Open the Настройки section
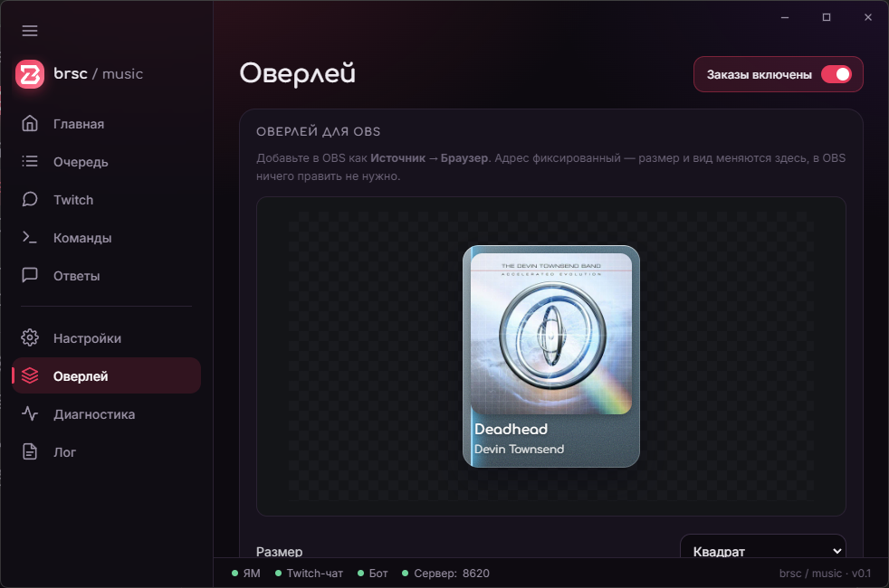This screenshot has width=889, height=588. (x=107, y=337)
